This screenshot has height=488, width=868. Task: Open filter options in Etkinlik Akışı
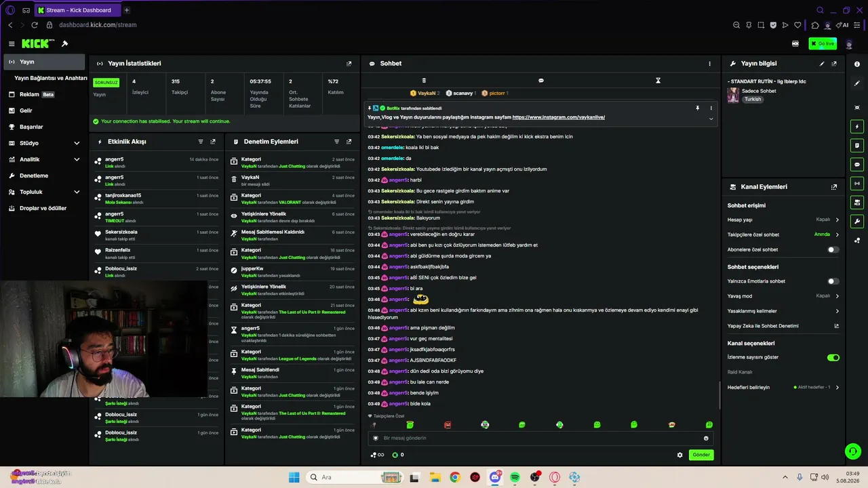[201, 142]
